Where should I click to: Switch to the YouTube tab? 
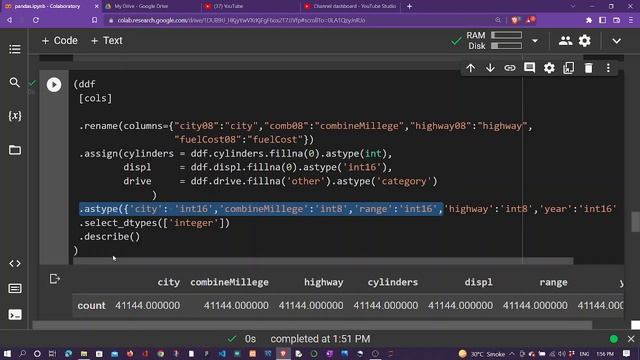point(229,6)
